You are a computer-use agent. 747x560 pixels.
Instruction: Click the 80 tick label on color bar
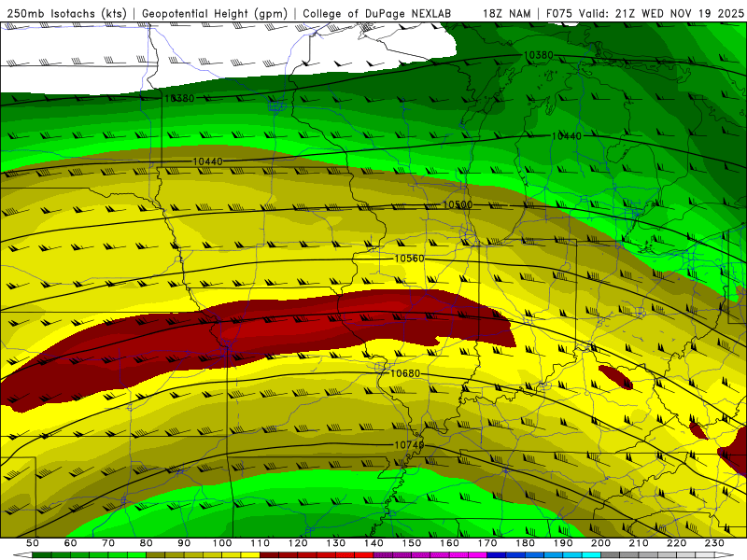pyautogui.click(x=146, y=543)
